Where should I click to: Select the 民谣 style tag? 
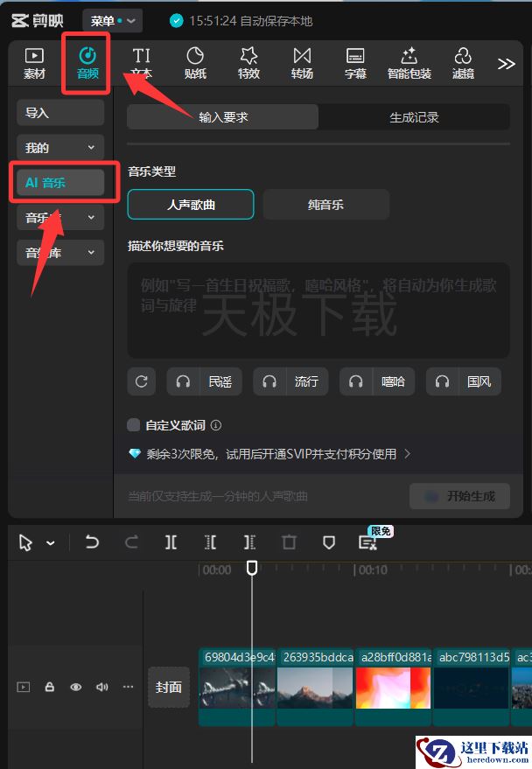[x=220, y=381]
